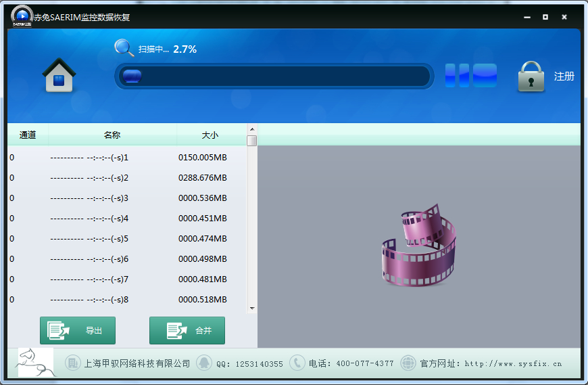Sort by the 通道 column header

tap(28, 135)
